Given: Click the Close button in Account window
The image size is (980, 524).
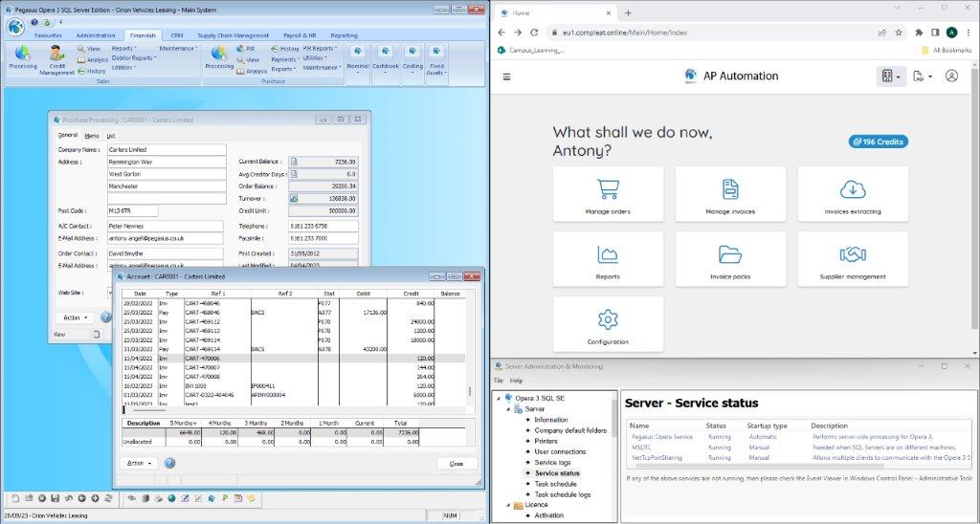Looking at the screenshot, I should [x=457, y=464].
